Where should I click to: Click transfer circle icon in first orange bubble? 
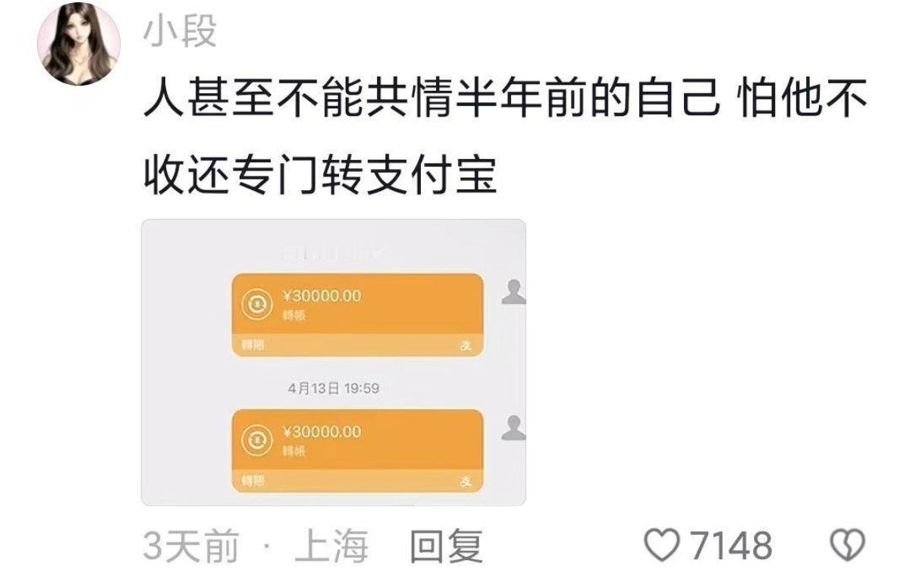coord(256,305)
